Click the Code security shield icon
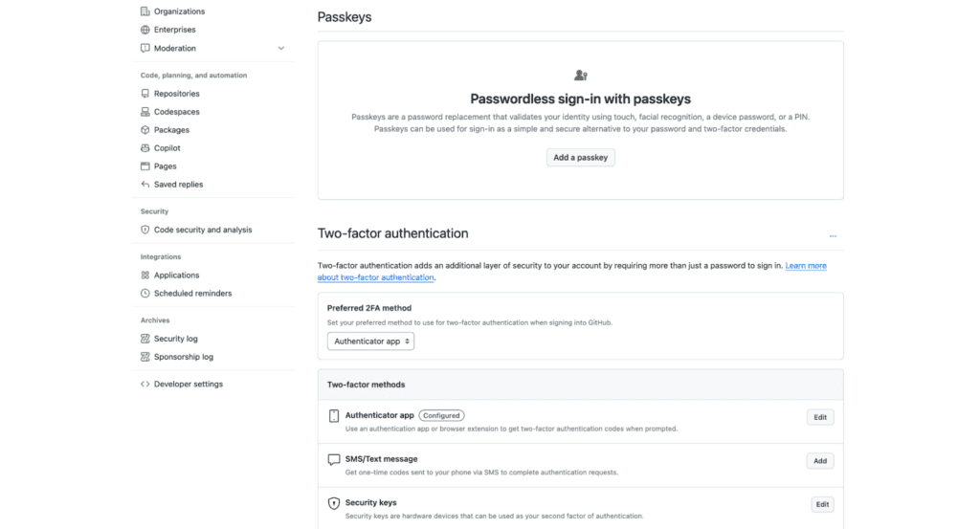The image size is (980, 529). click(x=145, y=230)
